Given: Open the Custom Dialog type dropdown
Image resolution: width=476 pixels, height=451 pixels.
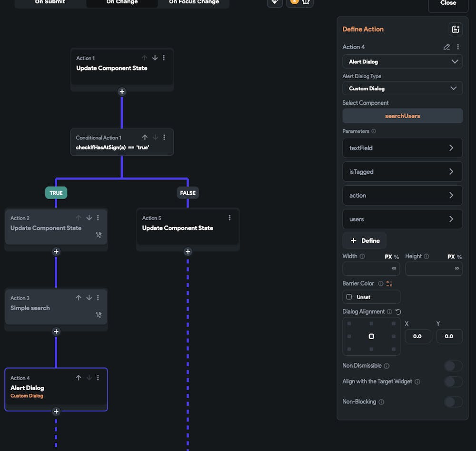Looking at the screenshot, I should coord(402,89).
